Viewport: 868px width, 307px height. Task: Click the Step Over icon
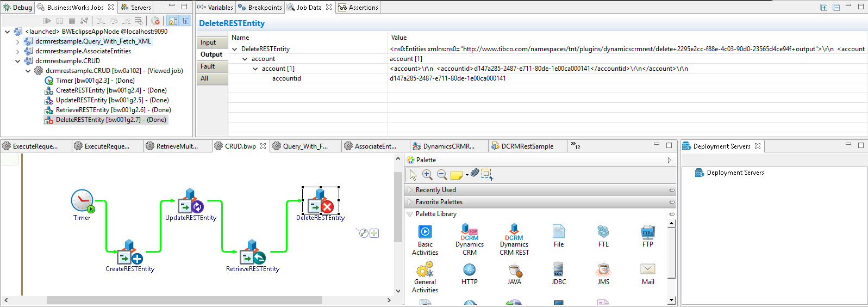[114, 21]
